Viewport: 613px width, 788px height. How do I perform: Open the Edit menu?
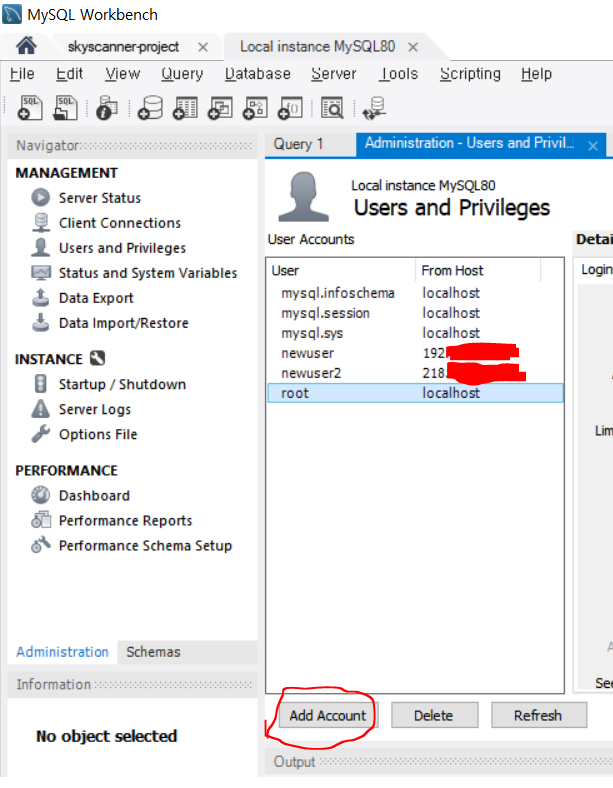69,74
